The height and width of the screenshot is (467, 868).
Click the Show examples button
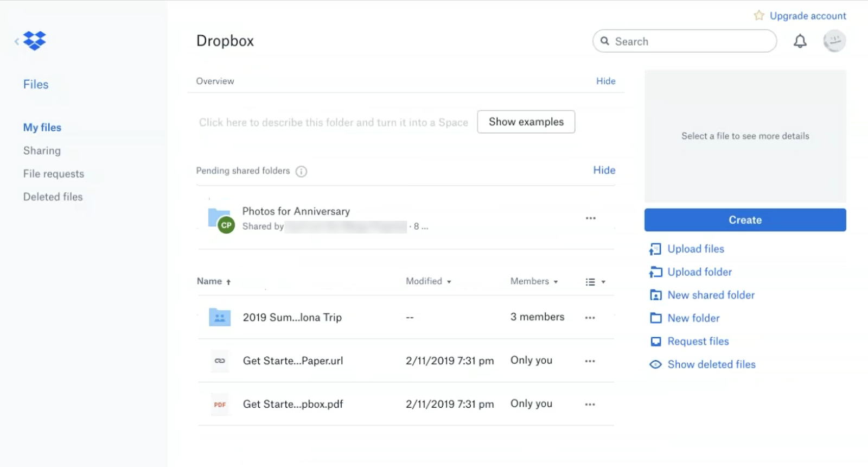point(526,122)
